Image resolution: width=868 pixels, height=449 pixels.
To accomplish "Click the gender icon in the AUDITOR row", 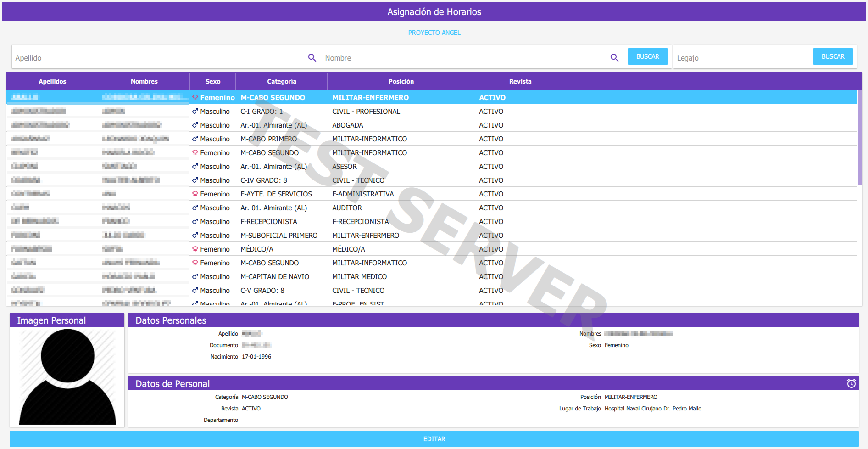I will click(195, 208).
